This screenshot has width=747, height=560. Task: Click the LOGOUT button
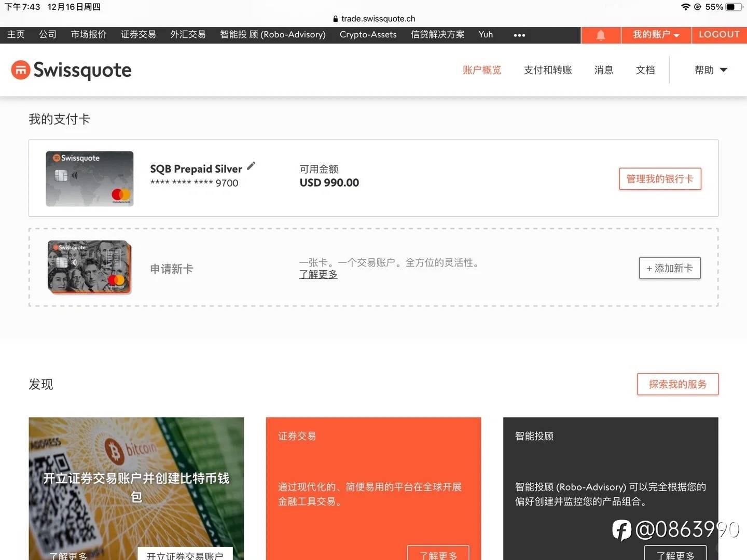tap(720, 35)
